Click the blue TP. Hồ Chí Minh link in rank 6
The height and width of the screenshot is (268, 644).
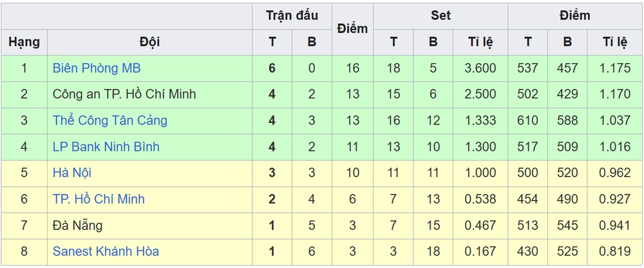click(99, 200)
